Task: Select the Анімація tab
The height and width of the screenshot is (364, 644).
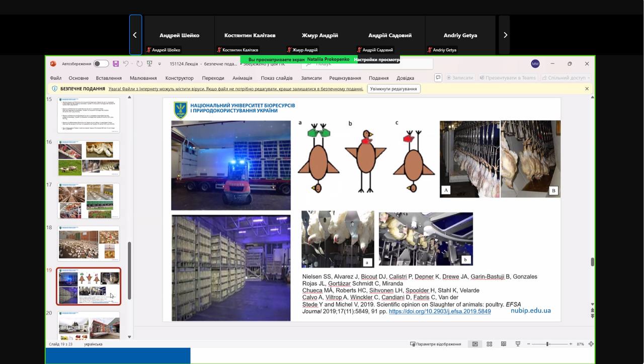Action: [243, 78]
